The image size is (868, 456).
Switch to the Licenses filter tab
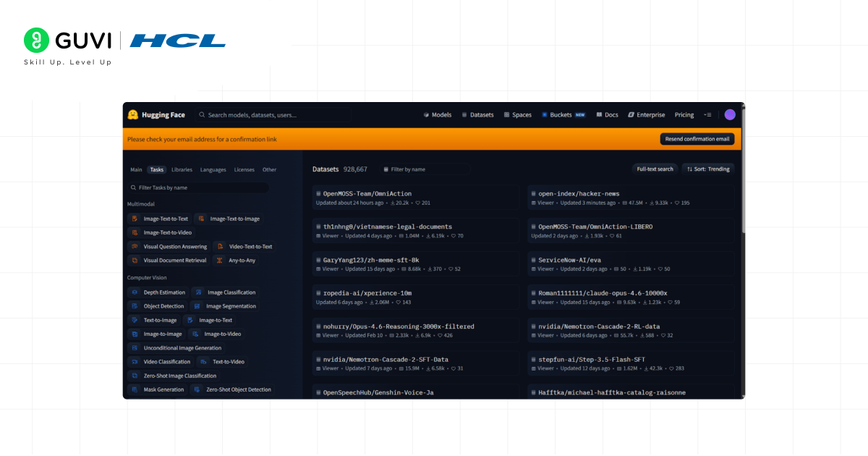(244, 169)
